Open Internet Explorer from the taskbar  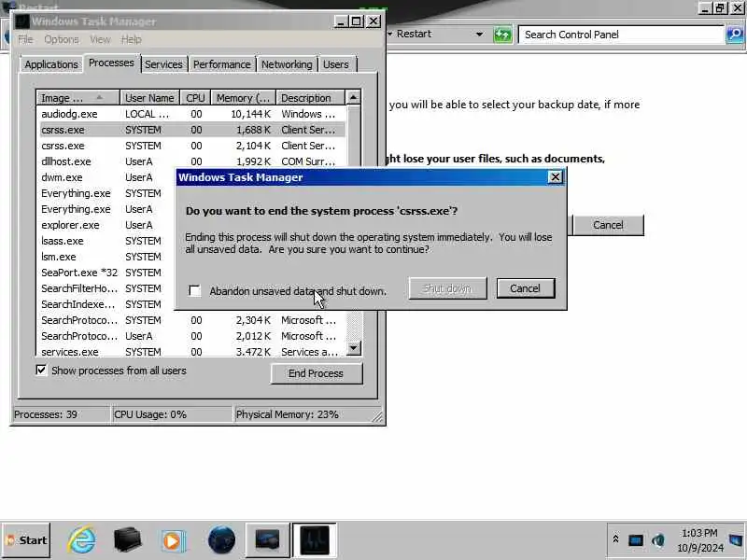(82, 540)
